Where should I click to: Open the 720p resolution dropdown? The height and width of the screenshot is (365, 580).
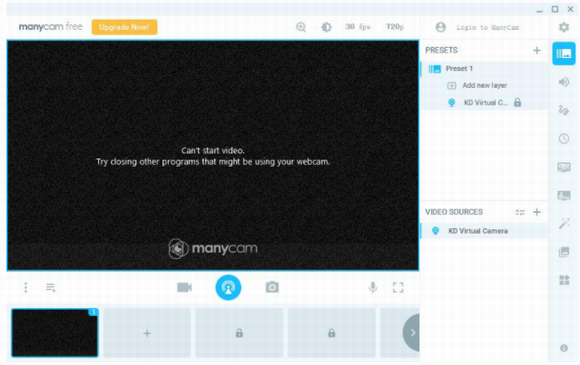(x=395, y=27)
